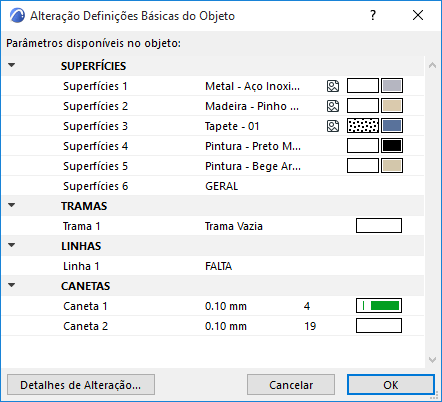The height and width of the screenshot is (402, 442).
Task: Click tan color swatch of Superfícies 5
Action: pos(392,166)
